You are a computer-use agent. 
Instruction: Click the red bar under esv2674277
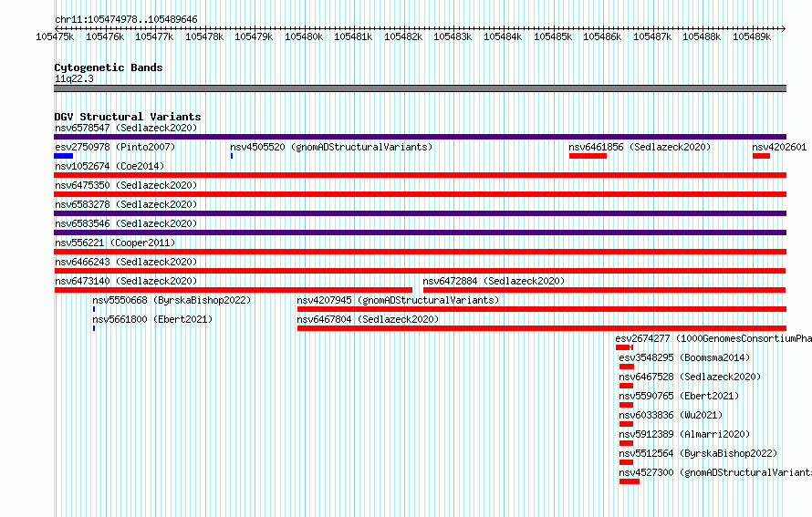point(624,347)
